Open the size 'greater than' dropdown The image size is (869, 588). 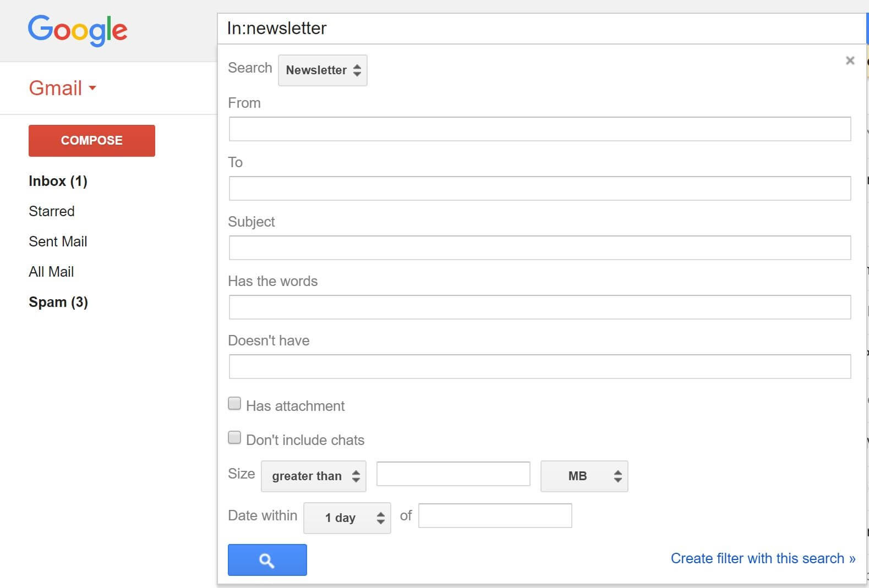point(314,476)
